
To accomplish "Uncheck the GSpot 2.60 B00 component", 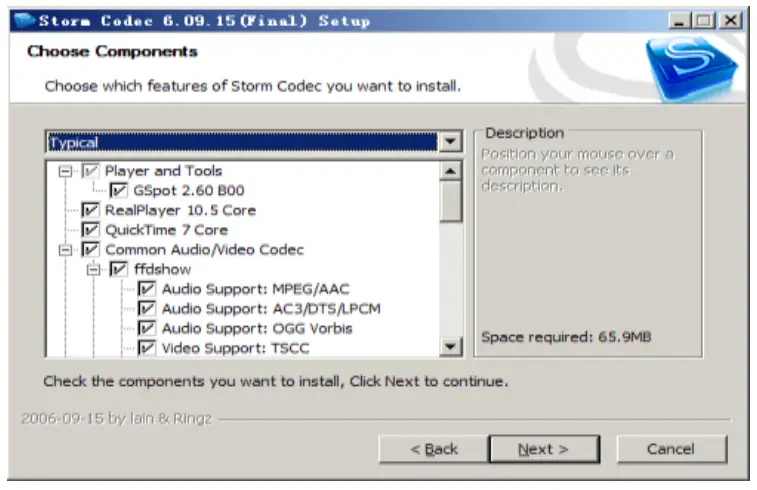I will tap(119, 190).
